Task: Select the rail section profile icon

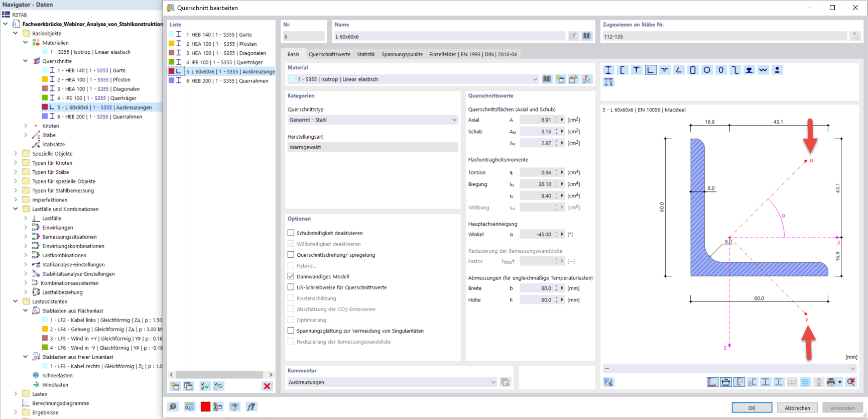Action: [x=749, y=70]
